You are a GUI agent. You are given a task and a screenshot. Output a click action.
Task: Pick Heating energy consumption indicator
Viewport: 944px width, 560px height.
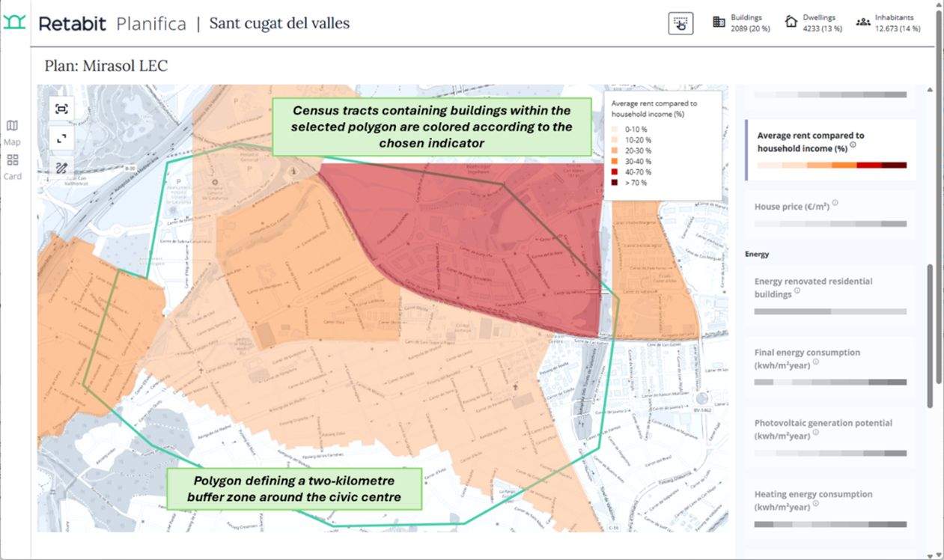[829, 508]
